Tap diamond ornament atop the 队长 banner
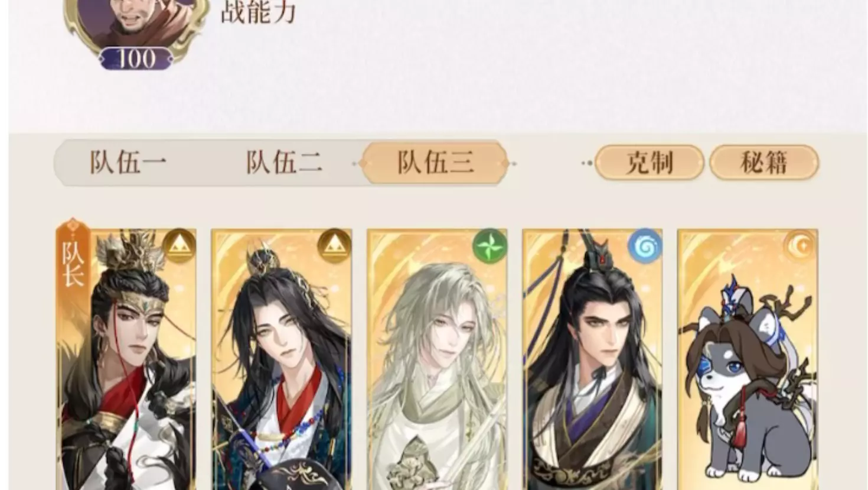 click(x=72, y=225)
